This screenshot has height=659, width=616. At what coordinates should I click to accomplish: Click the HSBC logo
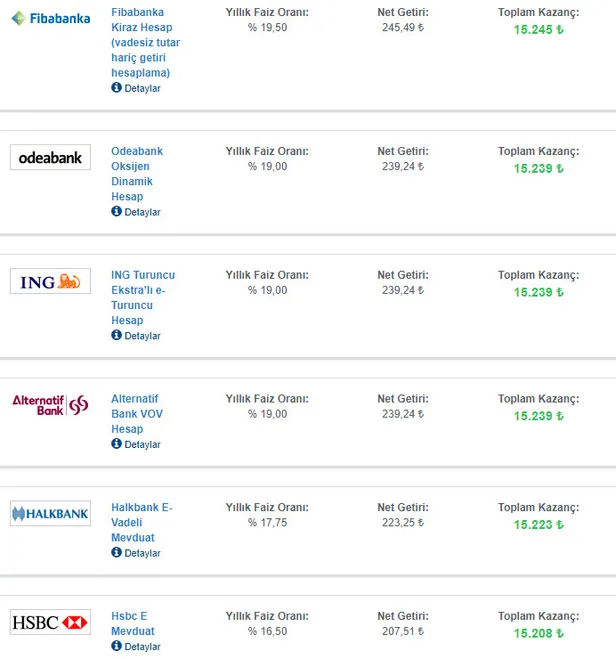(x=50, y=622)
